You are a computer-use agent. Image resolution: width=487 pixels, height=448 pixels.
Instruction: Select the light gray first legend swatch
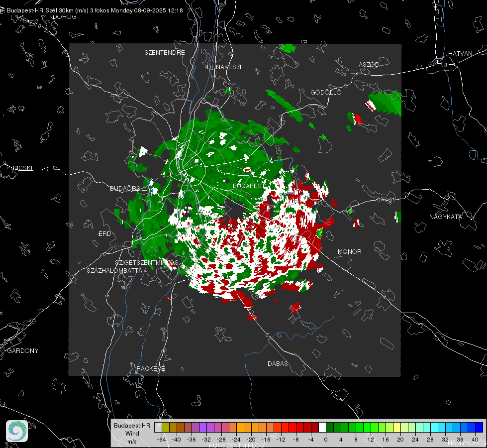coord(158,428)
